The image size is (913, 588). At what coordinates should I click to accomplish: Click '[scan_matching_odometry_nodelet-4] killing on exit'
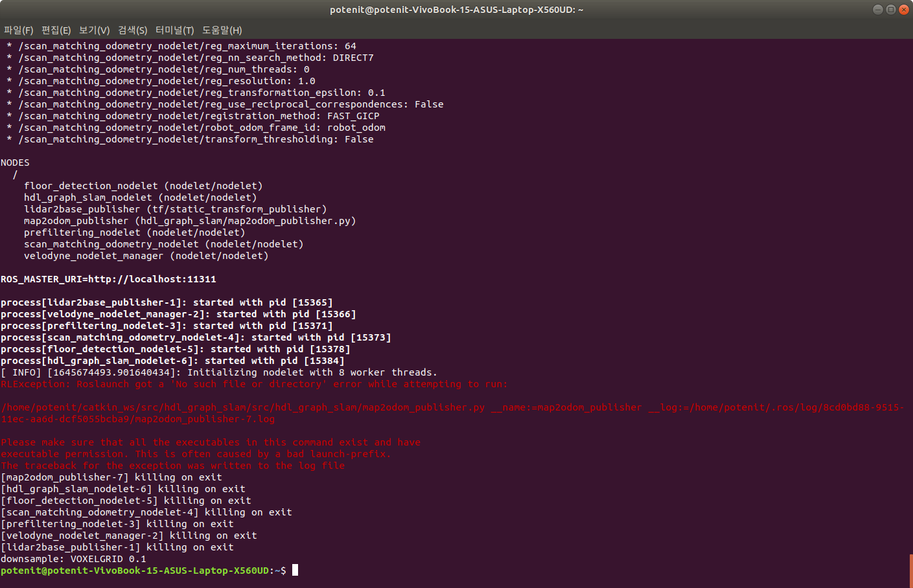tap(146, 512)
